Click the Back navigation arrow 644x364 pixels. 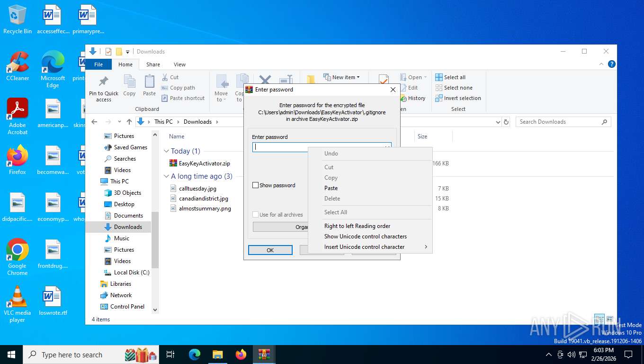point(94,122)
